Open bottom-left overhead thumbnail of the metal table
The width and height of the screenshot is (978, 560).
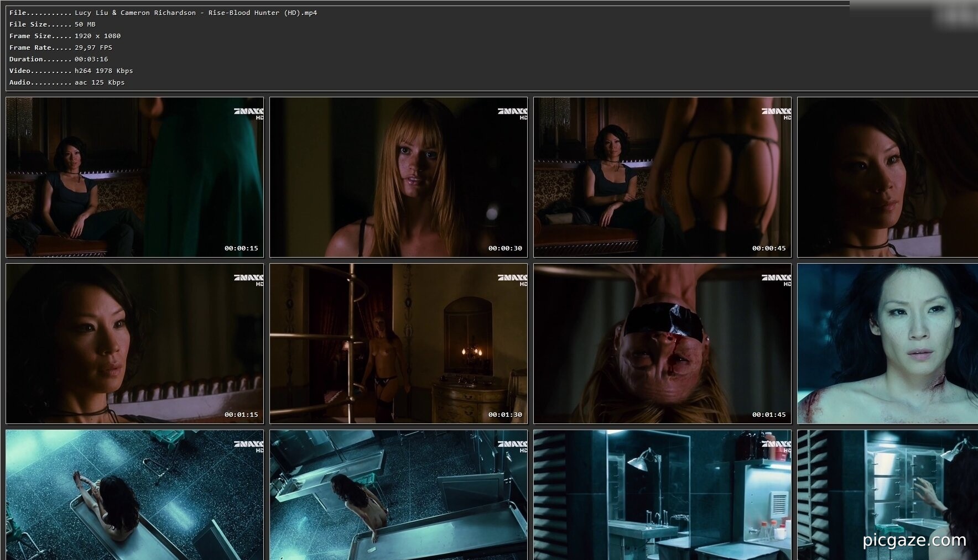[x=134, y=495]
